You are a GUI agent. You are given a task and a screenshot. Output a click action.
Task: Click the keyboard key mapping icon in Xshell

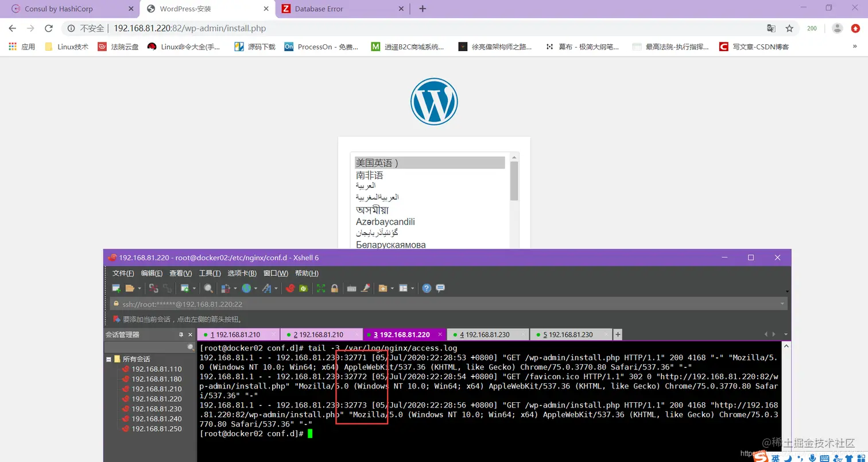(x=351, y=288)
